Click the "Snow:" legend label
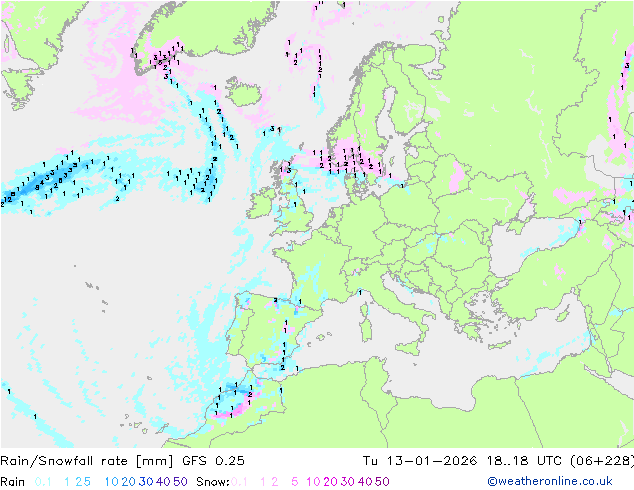The height and width of the screenshot is (490, 634). pyautogui.click(x=213, y=482)
